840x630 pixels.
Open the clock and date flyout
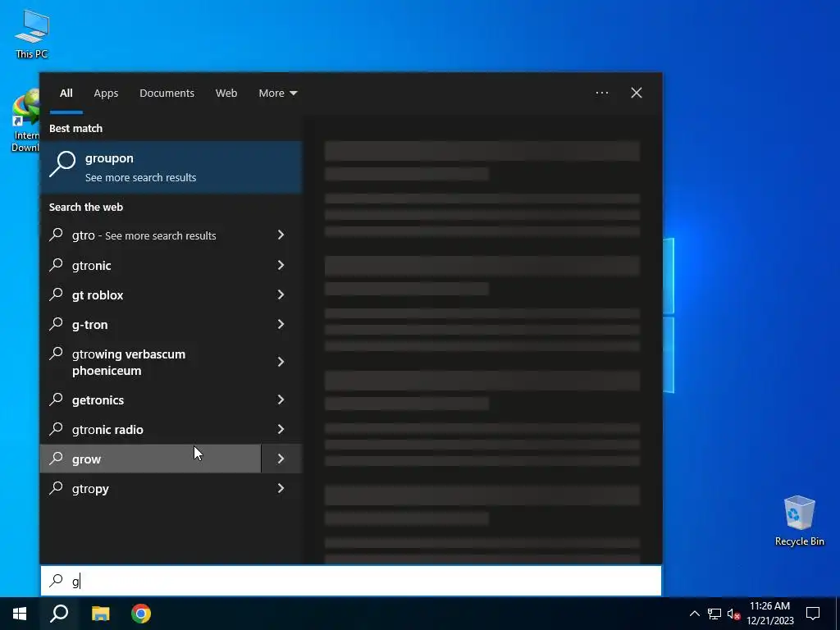770,614
